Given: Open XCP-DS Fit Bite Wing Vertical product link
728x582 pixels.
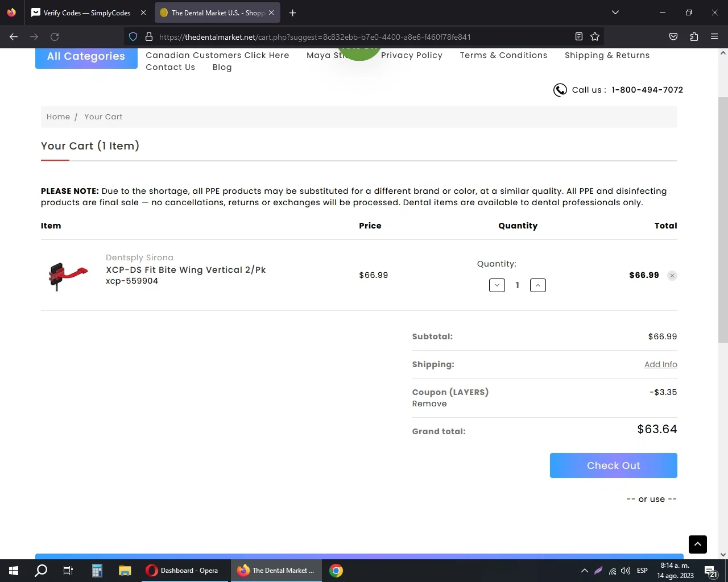Looking at the screenshot, I should click(x=186, y=270).
